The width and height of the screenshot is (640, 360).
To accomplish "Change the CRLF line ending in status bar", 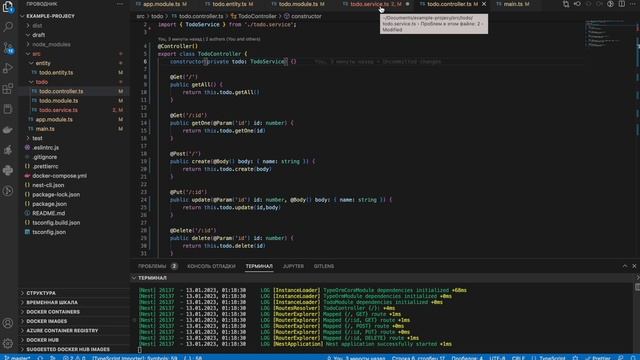I will [x=518, y=358].
